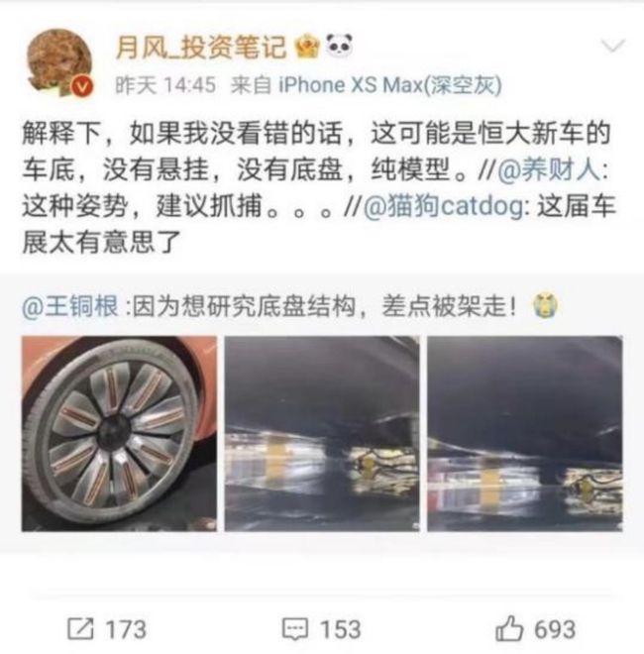Like the post with thumbs-up icon
The height and width of the screenshot is (654, 644).
point(509,627)
